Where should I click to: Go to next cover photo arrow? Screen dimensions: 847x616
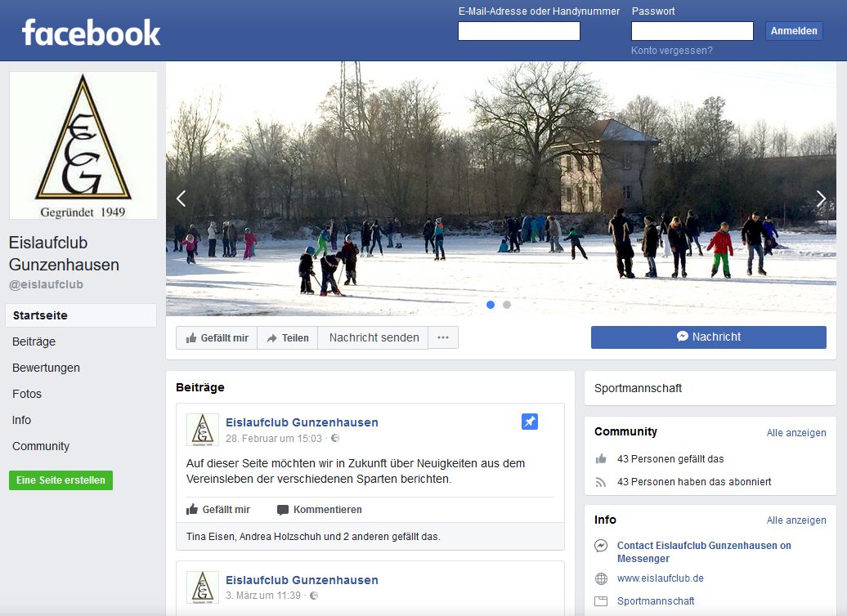[x=821, y=199]
